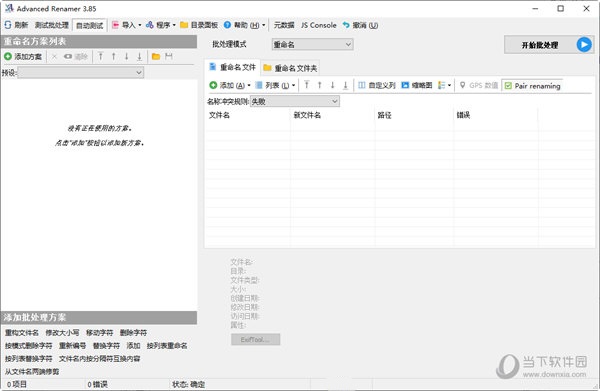The width and height of the screenshot is (600, 391).
Task: Switch to the 重命名文件夹 tab
Action: 291,68
